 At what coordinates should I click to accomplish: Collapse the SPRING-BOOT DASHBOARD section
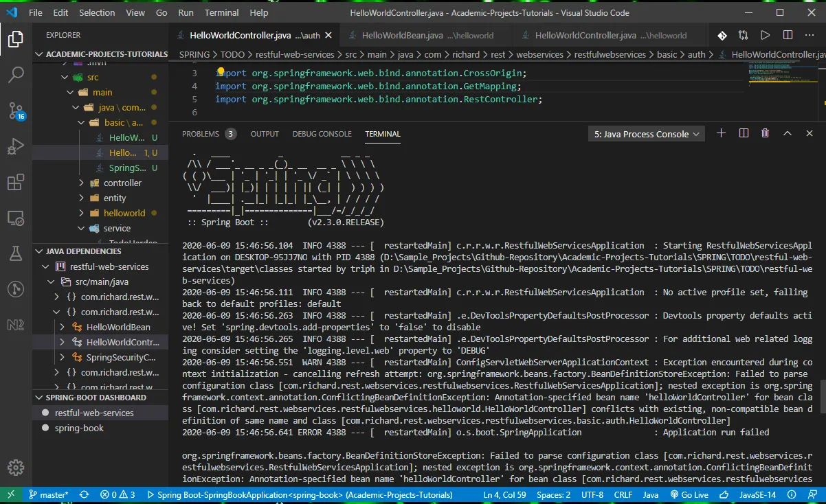pyautogui.click(x=100, y=398)
